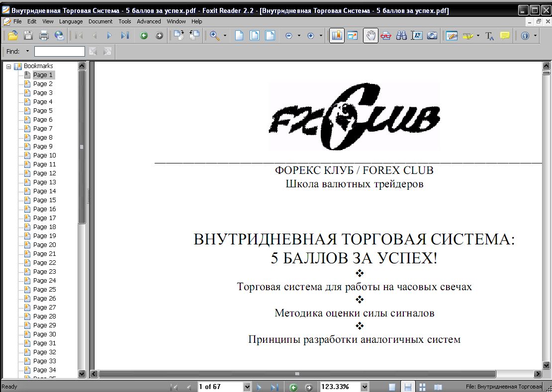Open the Find options dropdown arrow

[27, 51]
